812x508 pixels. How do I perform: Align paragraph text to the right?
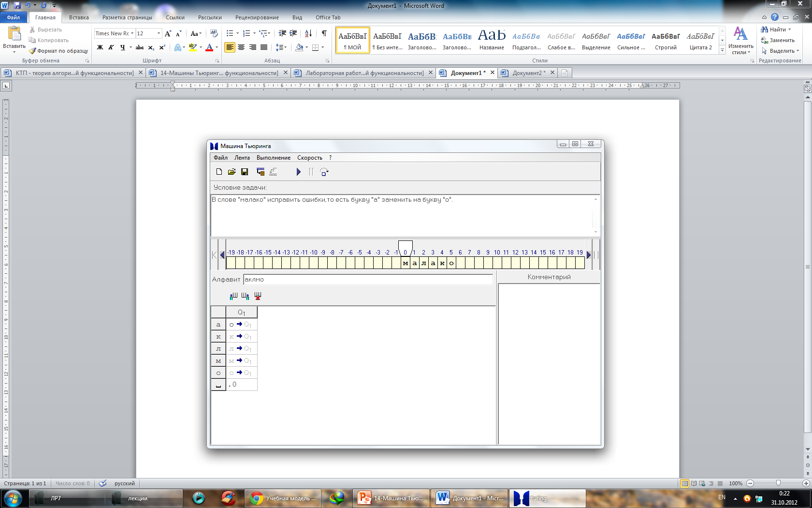coord(252,47)
